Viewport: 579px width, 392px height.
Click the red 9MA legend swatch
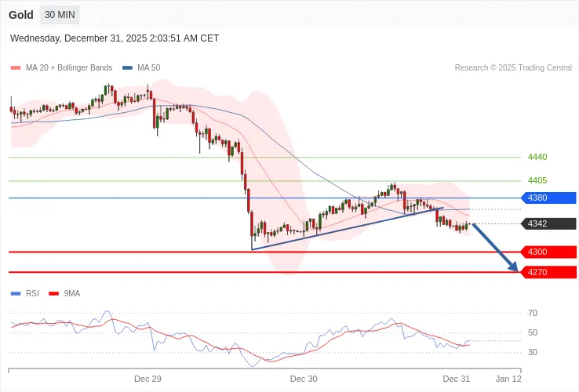[53, 293]
